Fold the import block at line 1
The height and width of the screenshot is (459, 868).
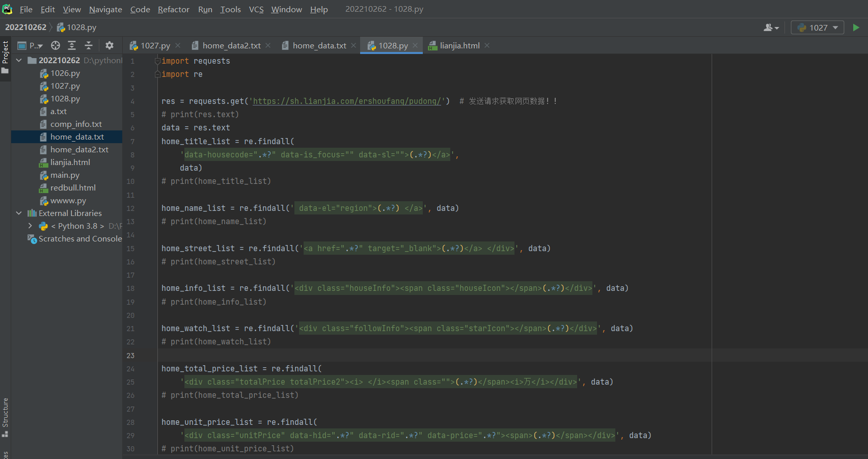(157, 61)
